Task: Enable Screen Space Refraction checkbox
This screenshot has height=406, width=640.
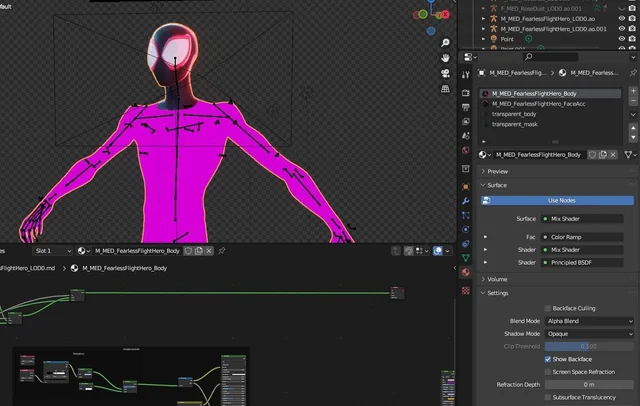Action: click(548, 372)
